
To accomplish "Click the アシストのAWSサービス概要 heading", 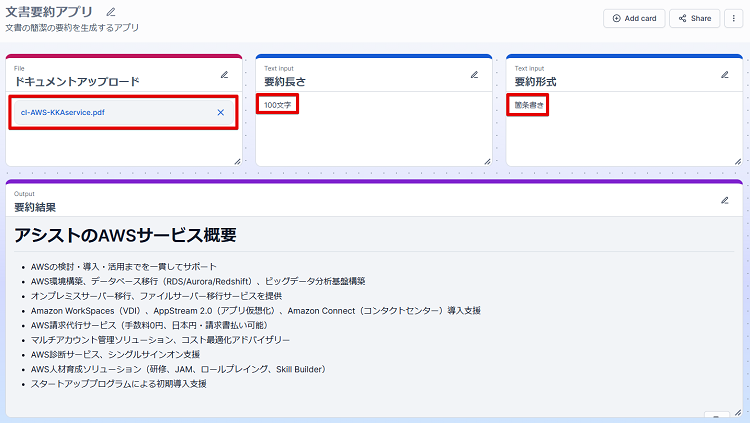I will (125, 235).
